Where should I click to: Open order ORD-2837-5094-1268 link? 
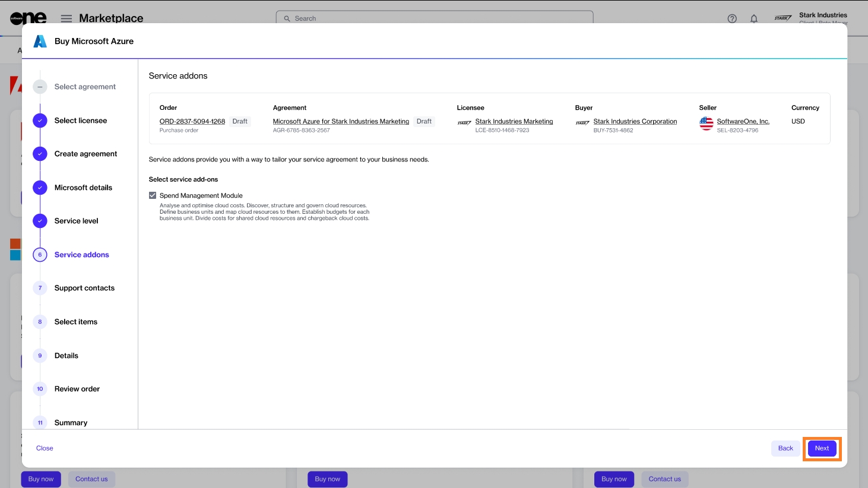pos(192,121)
